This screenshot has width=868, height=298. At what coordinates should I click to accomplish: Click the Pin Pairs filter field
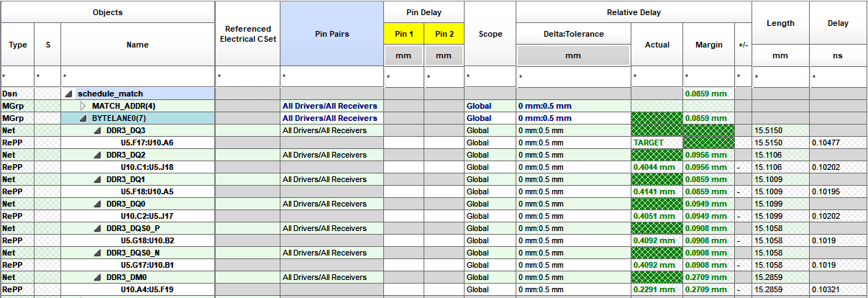coord(332,77)
